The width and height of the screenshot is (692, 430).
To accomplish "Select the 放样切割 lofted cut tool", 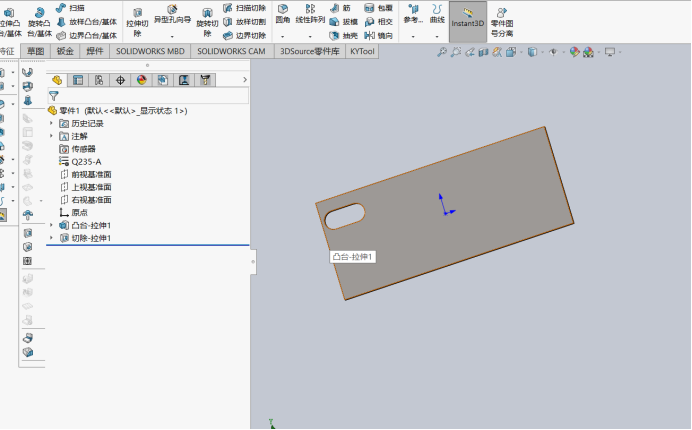I will point(244,22).
